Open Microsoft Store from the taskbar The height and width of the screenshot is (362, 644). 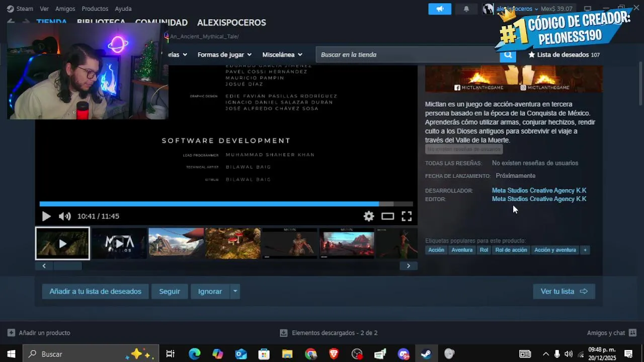[264, 354]
